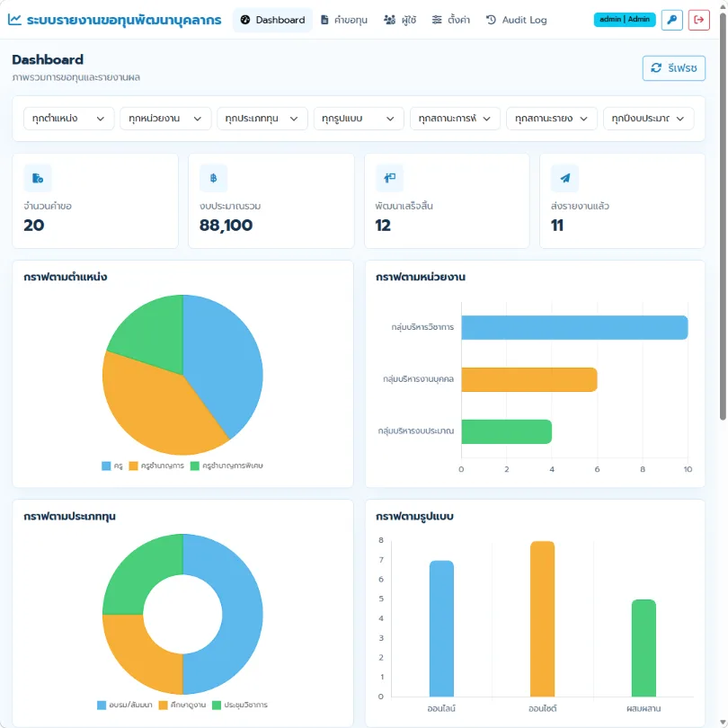The width and height of the screenshot is (728, 728).
Task: Toggle the ครู legend item in position chart
Action: click(111, 466)
